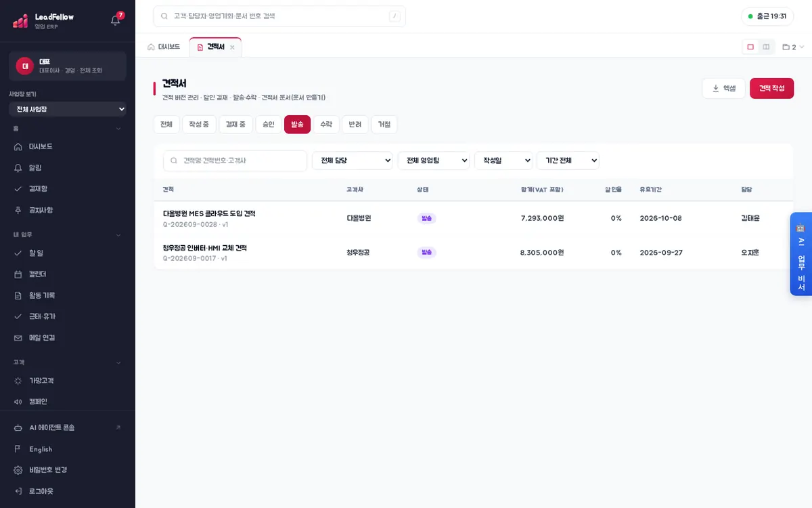The height and width of the screenshot is (508, 812).
Task: Switch to the 대시보드 tab
Action: coord(164,47)
